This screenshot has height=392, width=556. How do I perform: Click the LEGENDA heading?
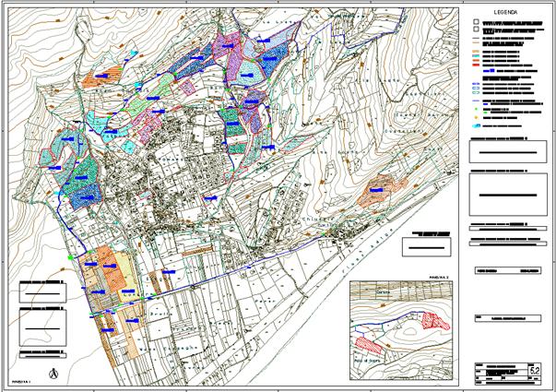(504, 14)
